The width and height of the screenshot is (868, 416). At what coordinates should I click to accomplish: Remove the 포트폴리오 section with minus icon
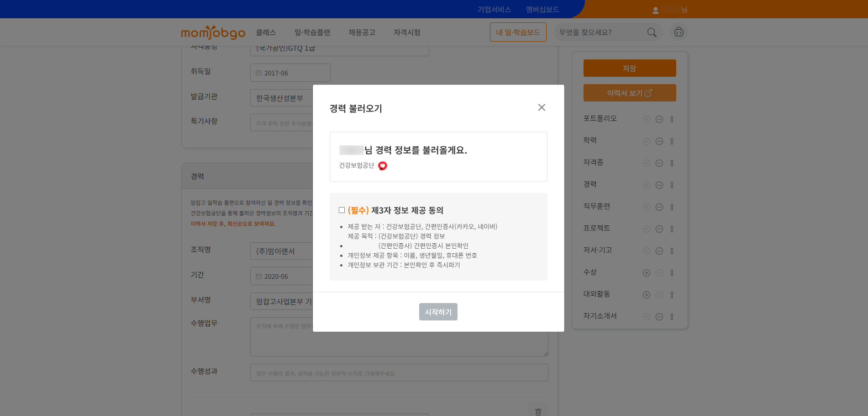click(659, 119)
